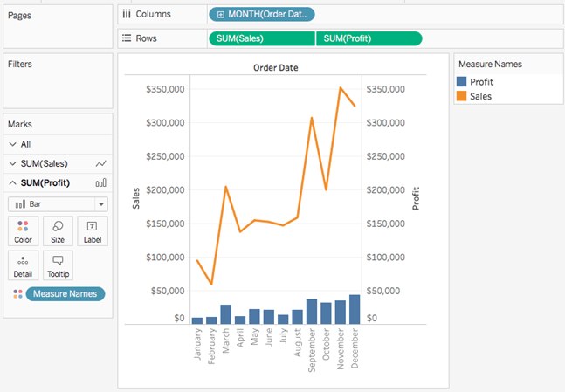Click the Measure Names pill in Marks
Image resolution: width=565 pixels, height=392 pixels.
[x=66, y=294]
